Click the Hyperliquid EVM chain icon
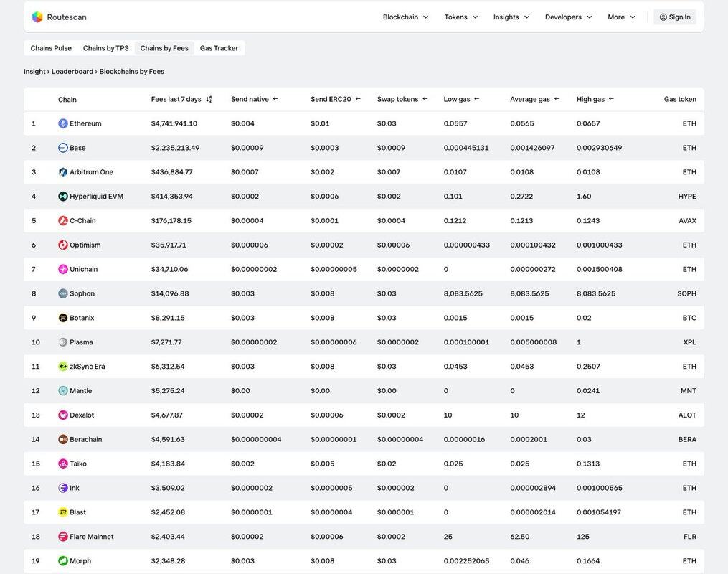 (x=63, y=197)
